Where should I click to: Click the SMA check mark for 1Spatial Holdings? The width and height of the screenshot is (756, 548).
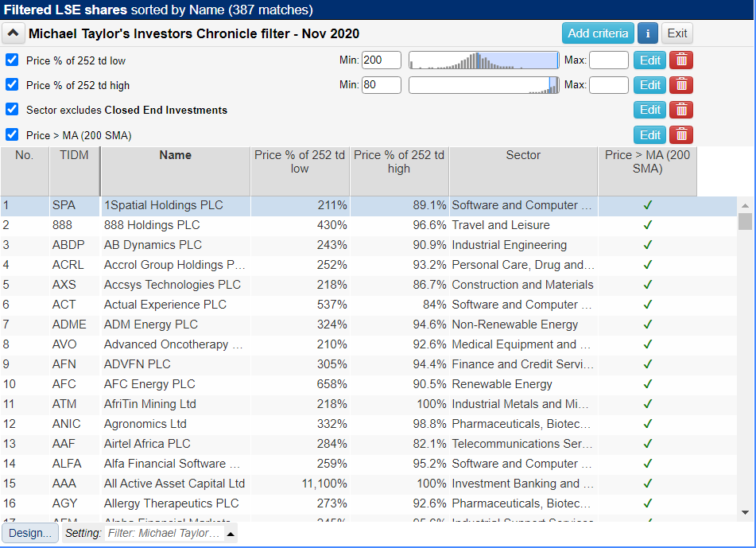tap(648, 205)
